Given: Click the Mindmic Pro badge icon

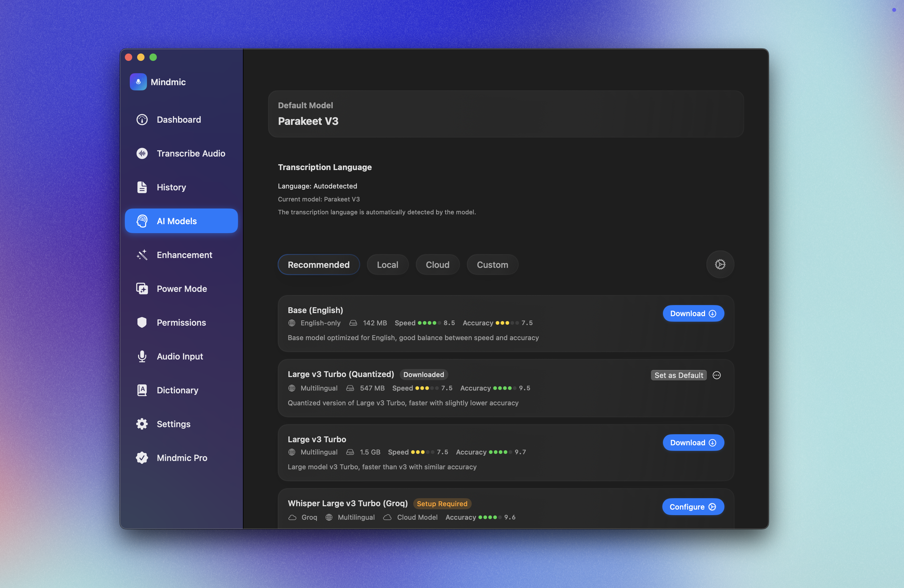Looking at the screenshot, I should point(142,458).
